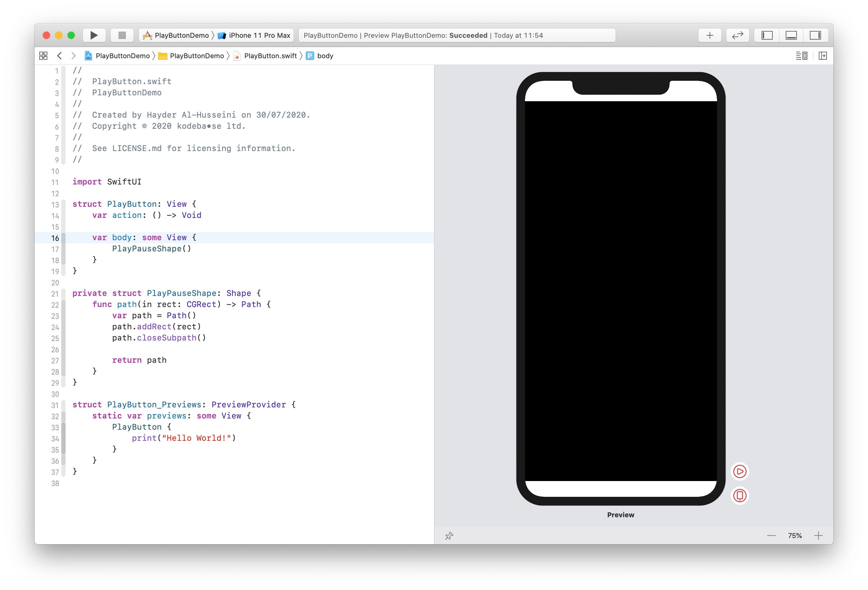Viewport: 868px width, 590px height.
Task: Click the activity status showing Succeeded
Action: 457,35
